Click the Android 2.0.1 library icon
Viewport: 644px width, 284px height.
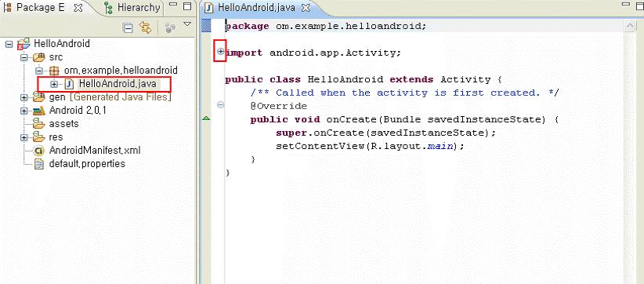coord(39,111)
